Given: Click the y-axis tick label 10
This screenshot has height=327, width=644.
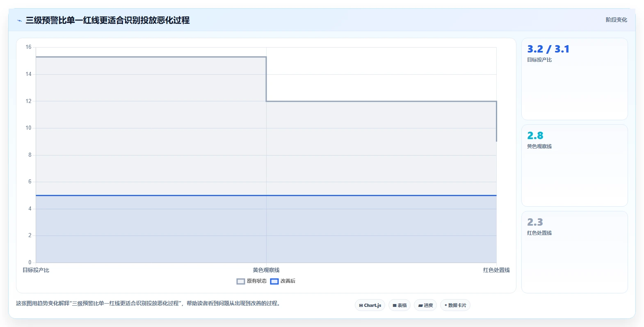Looking at the screenshot, I should 28,128.
